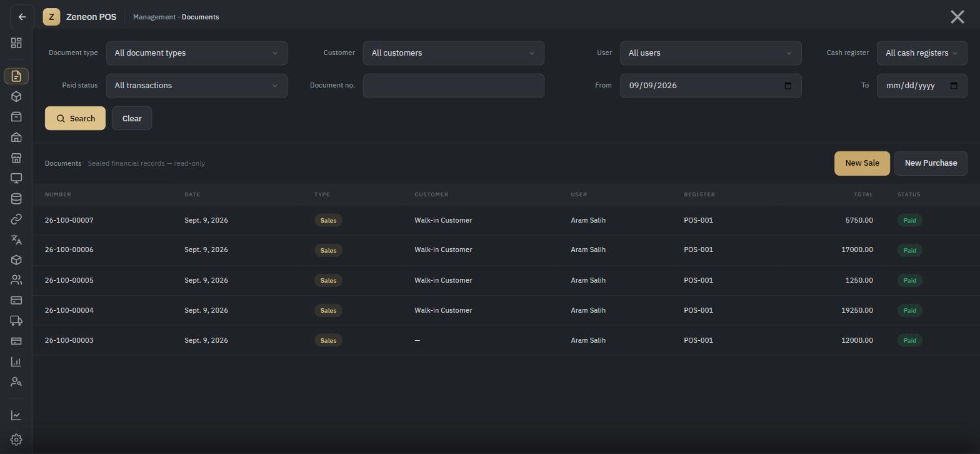Open the link chain icon in sidebar

16,219
